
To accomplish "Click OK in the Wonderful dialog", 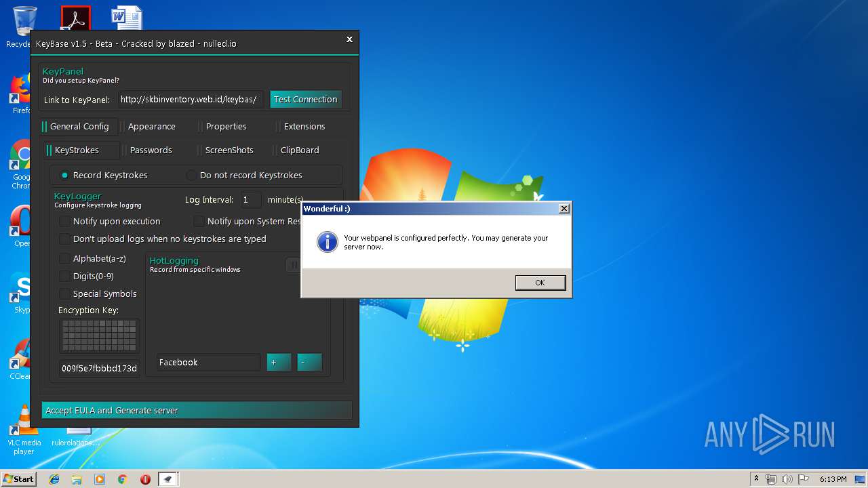I will click(x=540, y=283).
